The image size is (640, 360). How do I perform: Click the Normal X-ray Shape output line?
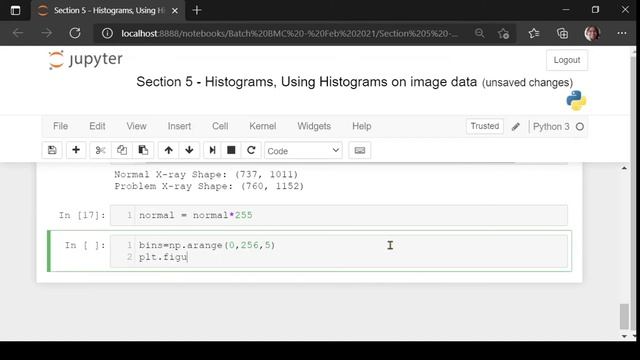click(206, 175)
